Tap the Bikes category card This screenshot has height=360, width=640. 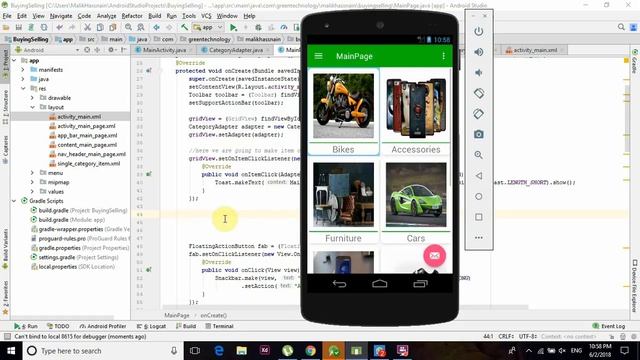(343, 112)
